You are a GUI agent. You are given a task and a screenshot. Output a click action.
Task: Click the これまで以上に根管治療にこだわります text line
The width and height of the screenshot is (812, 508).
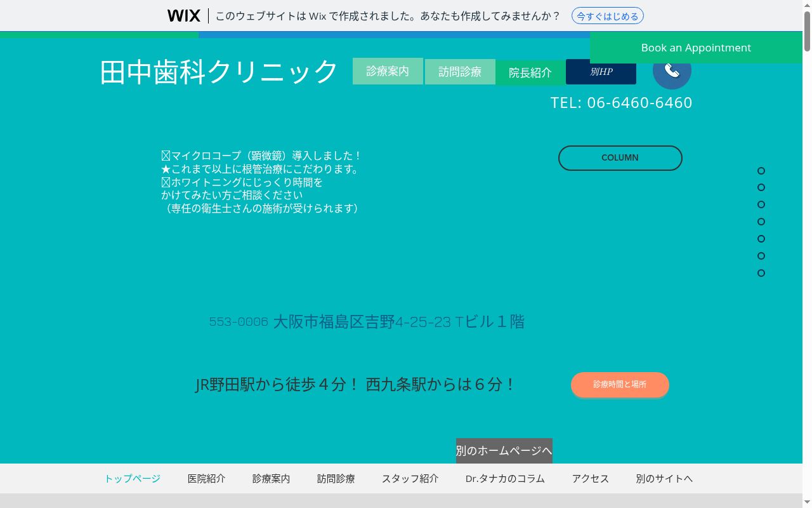click(261, 169)
